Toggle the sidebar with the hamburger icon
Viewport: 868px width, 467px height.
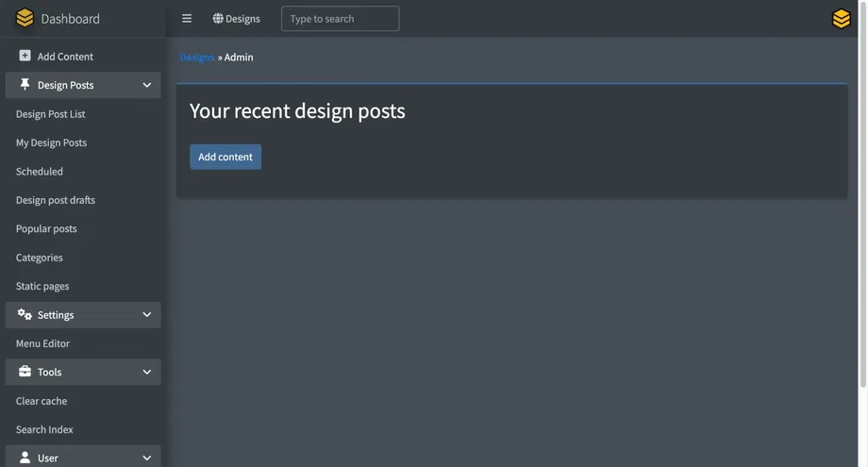click(187, 19)
